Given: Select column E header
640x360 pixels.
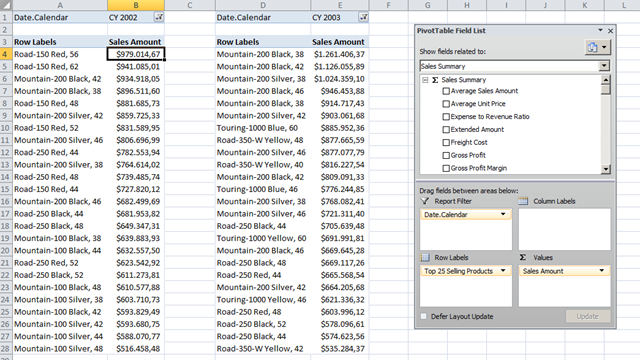Looking at the screenshot, I should [340, 5].
